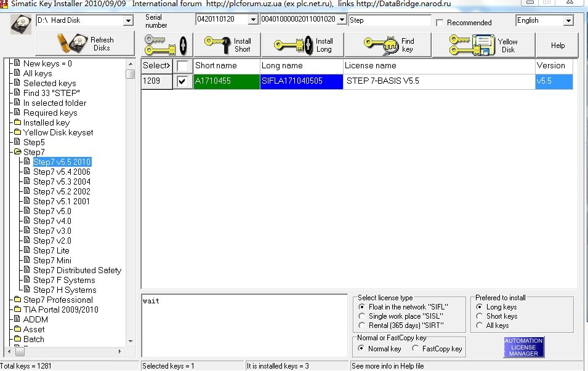The height and width of the screenshot is (371, 588).
Task: Click the Help button
Action: [x=557, y=46]
